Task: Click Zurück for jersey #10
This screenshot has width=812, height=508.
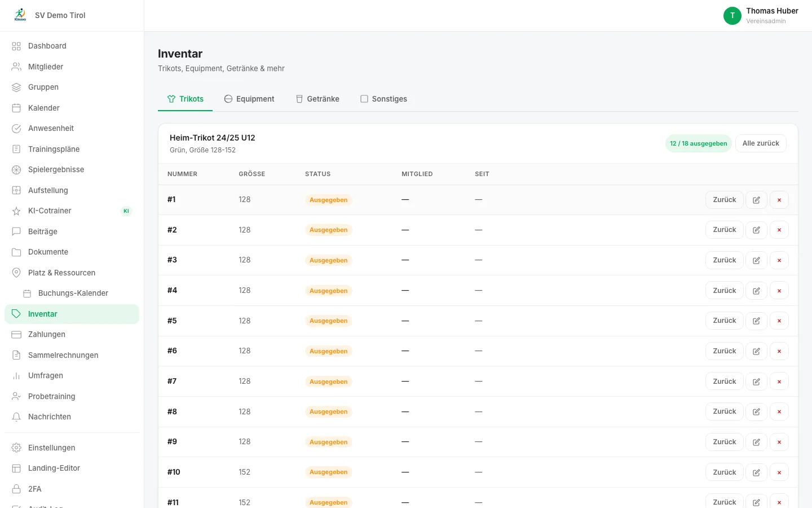Action: [x=724, y=472]
